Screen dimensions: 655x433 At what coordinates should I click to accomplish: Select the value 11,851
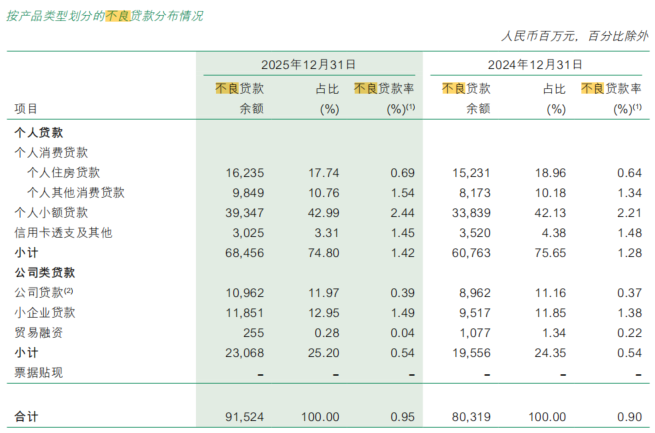point(245,313)
